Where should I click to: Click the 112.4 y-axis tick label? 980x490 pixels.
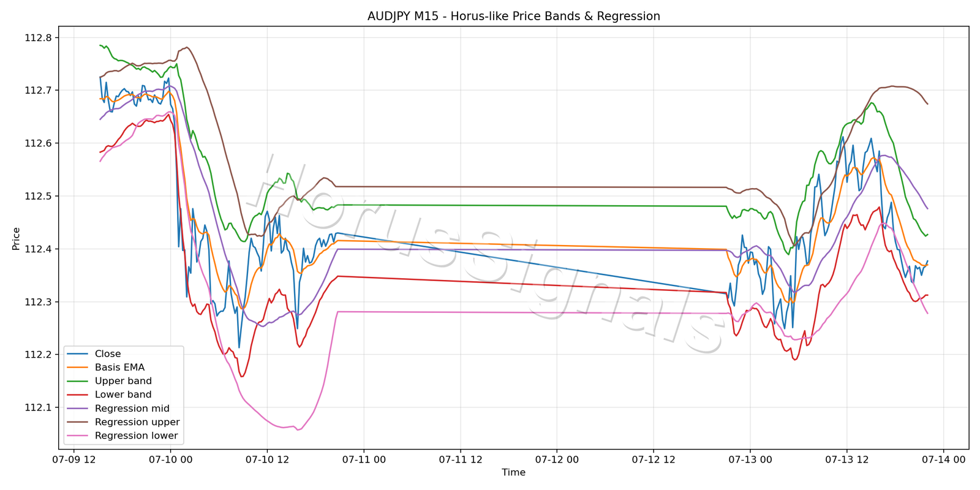pyautogui.click(x=39, y=249)
